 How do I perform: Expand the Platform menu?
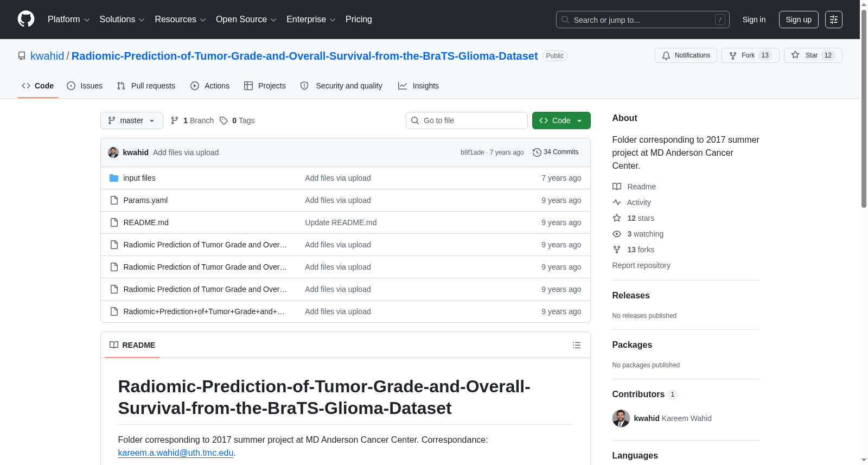pyautogui.click(x=69, y=20)
